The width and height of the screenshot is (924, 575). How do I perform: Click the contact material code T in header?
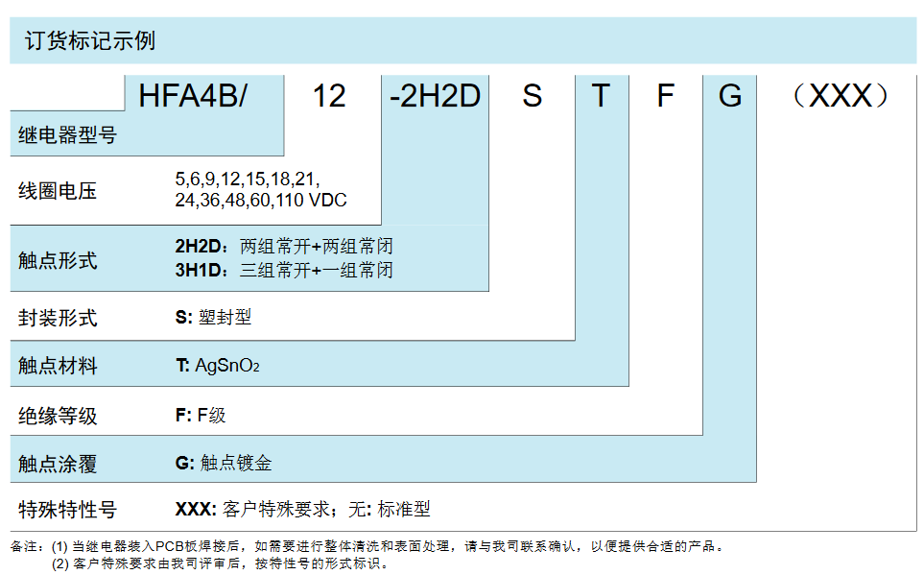(x=601, y=96)
